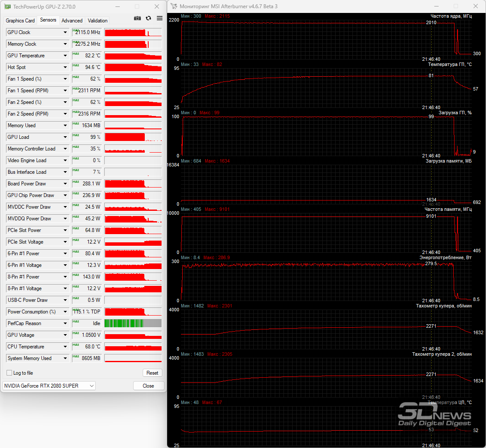This screenshot has height=448, width=486.
Task: Click the PerfCap Reason green indicator bar
Action: pyautogui.click(x=133, y=323)
